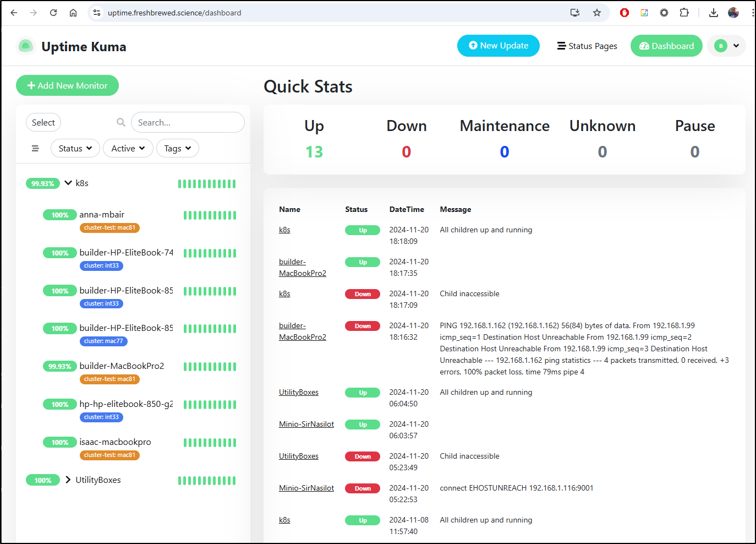Click the browser forward arrow
This screenshot has width=756, height=544.
pos(34,13)
